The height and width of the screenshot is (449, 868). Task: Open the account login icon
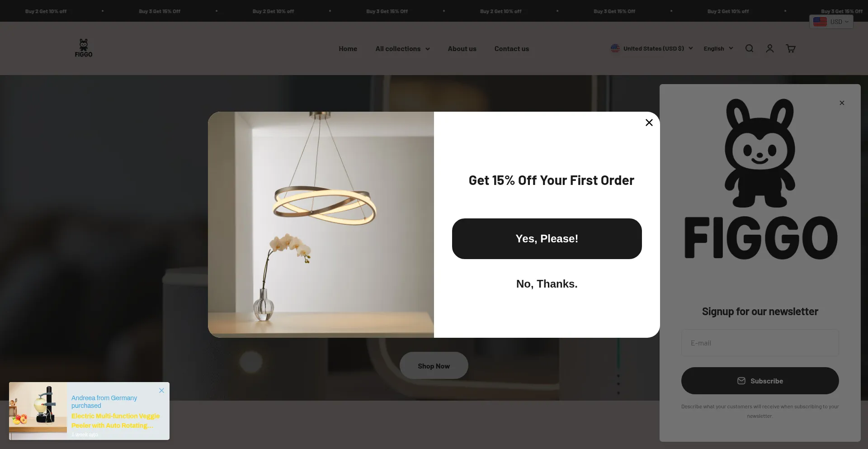[770, 48]
